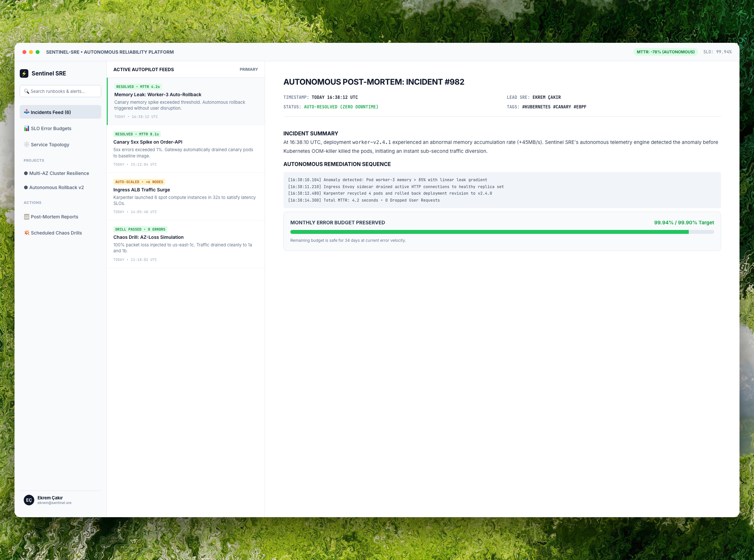Click the DRILL PASSED • 0 ERRORS badge
The width and height of the screenshot is (754, 560).
pos(140,230)
